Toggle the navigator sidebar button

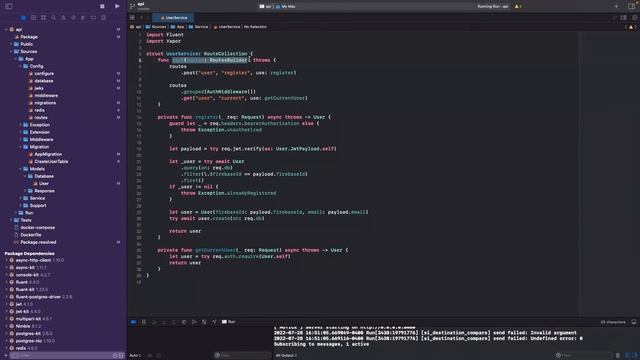[9, 6]
